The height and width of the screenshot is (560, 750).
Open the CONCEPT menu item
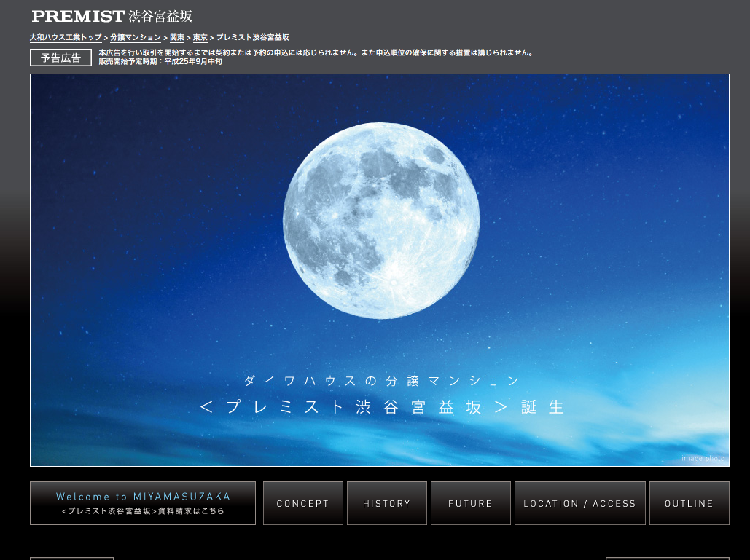tap(302, 503)
